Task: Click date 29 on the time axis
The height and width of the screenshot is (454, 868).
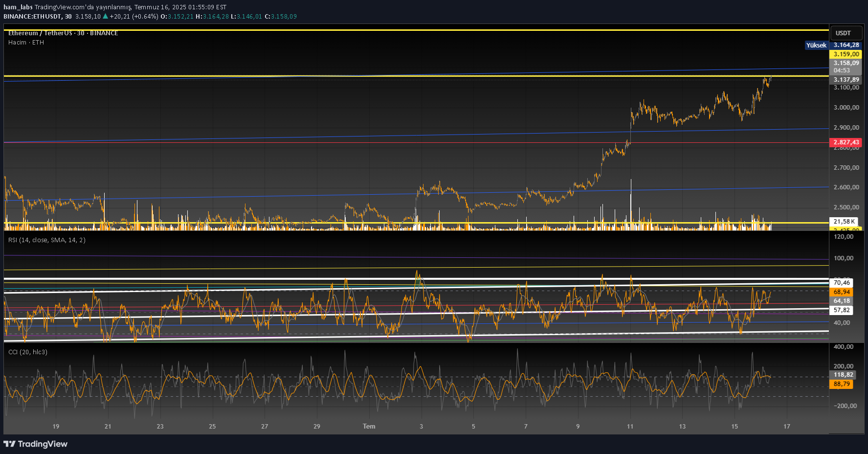Action: (317, 427)
